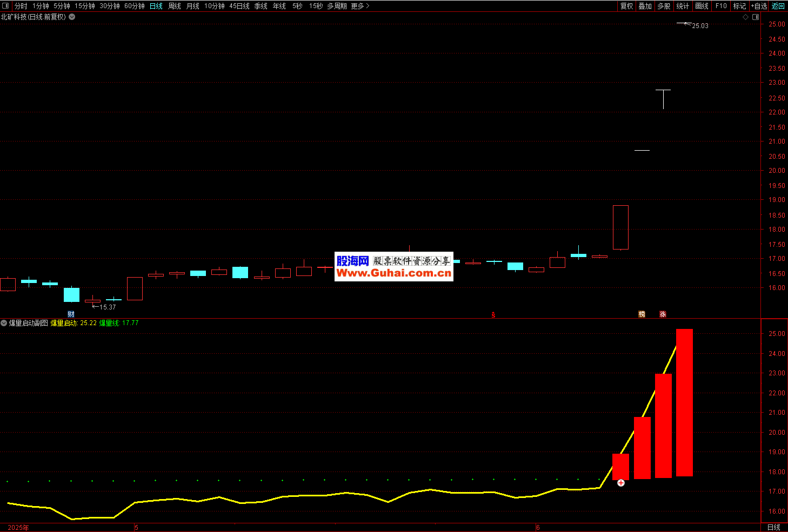Switch to 周线 weekly chart
Image resolution: width=788 pixels, height=532 pixels.
pyautogui.click(x=175, y=6)
